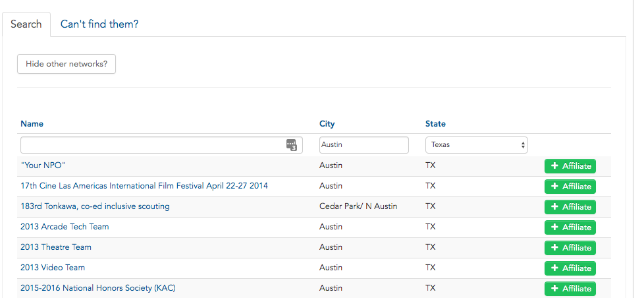Affiliate with 2013 Arcade Tech Team
This screenshot has height=298, width=644.
(570, 227)
